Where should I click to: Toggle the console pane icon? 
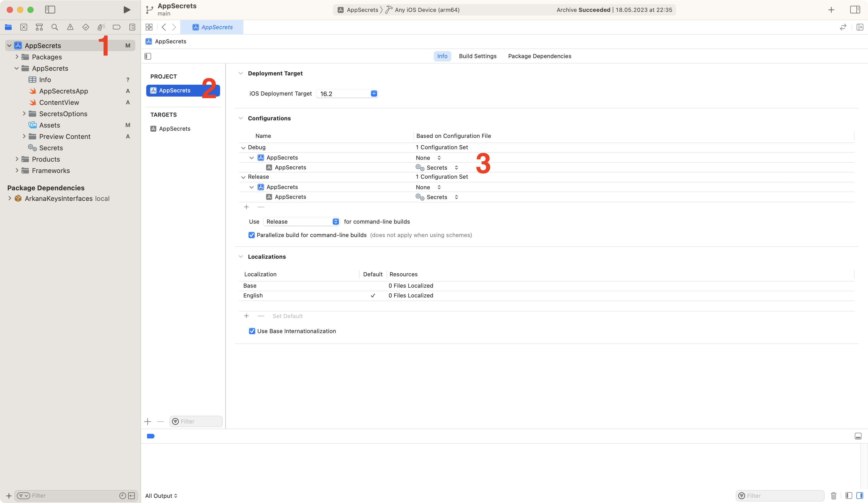(x=860, y=496)
